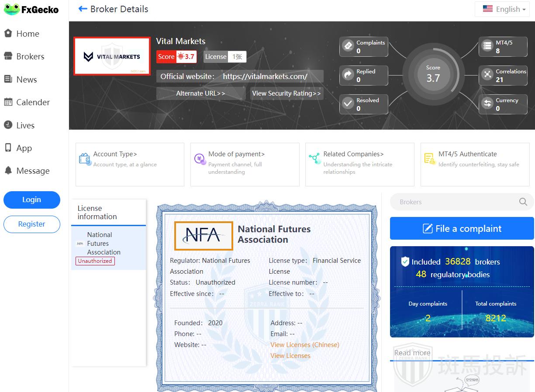
Task: Open Account Type overview card
Action: point(130,164)
